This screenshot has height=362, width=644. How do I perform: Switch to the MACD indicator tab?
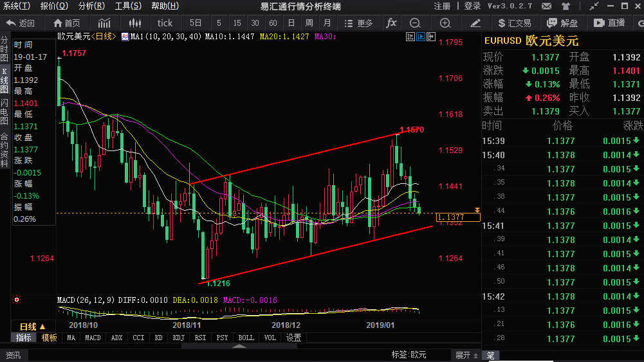(x=93, y=338)
